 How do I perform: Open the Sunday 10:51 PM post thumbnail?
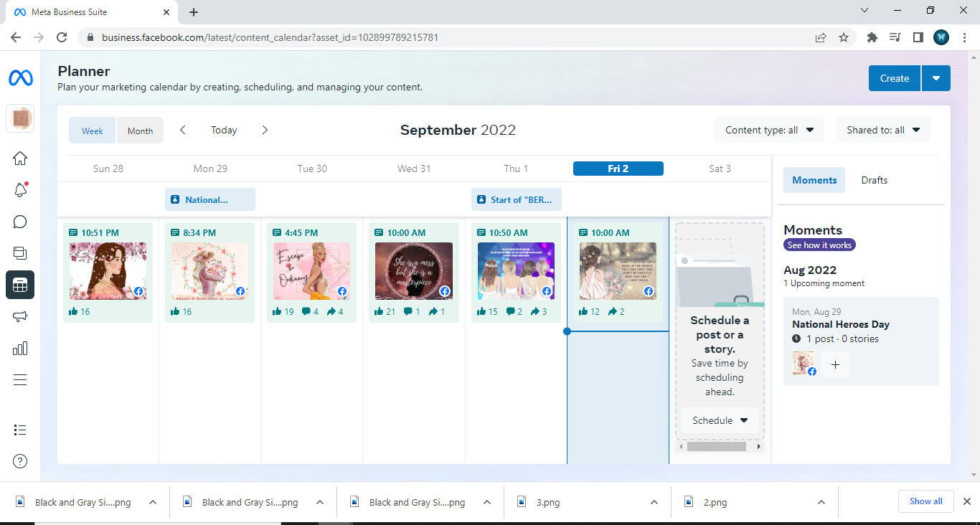pyautogui.click(x=108, y=271)
